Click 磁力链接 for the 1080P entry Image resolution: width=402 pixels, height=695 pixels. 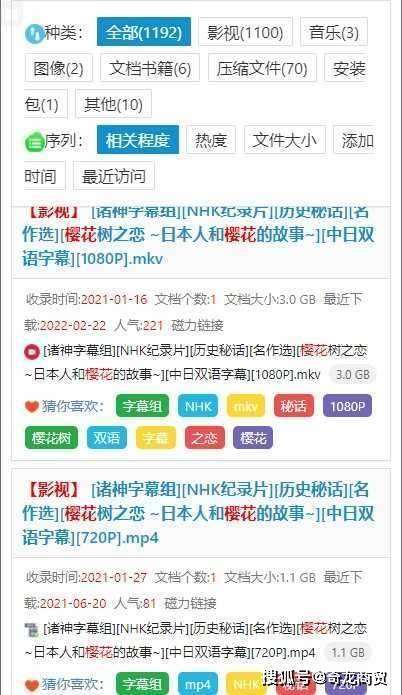pyautogui.click(x=198, y=326)
